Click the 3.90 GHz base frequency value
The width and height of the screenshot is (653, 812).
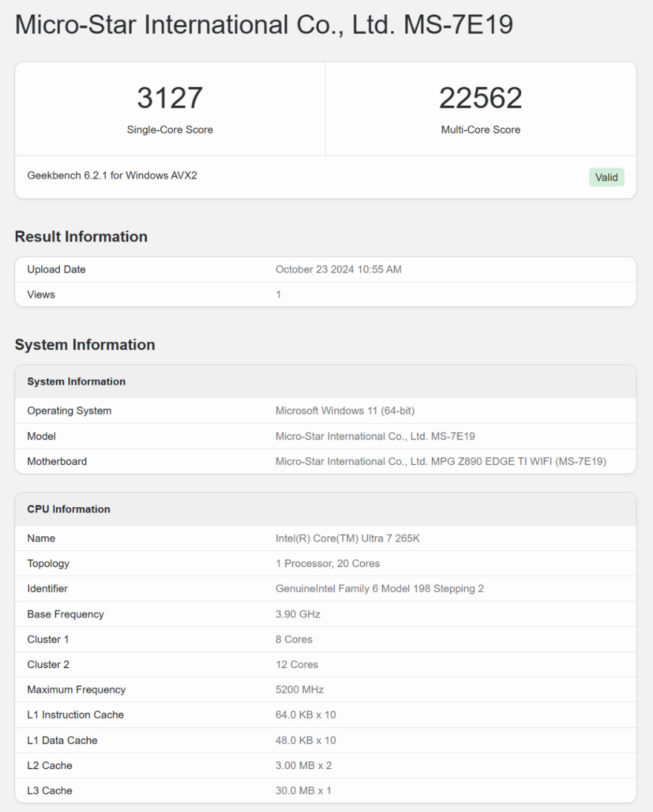tap(297, 614)
